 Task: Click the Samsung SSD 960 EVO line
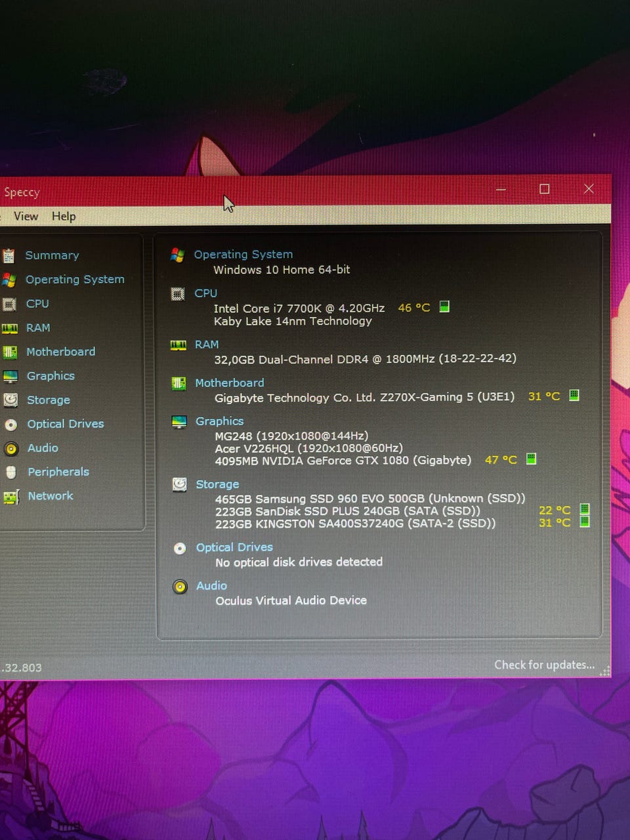pos(370,499)
